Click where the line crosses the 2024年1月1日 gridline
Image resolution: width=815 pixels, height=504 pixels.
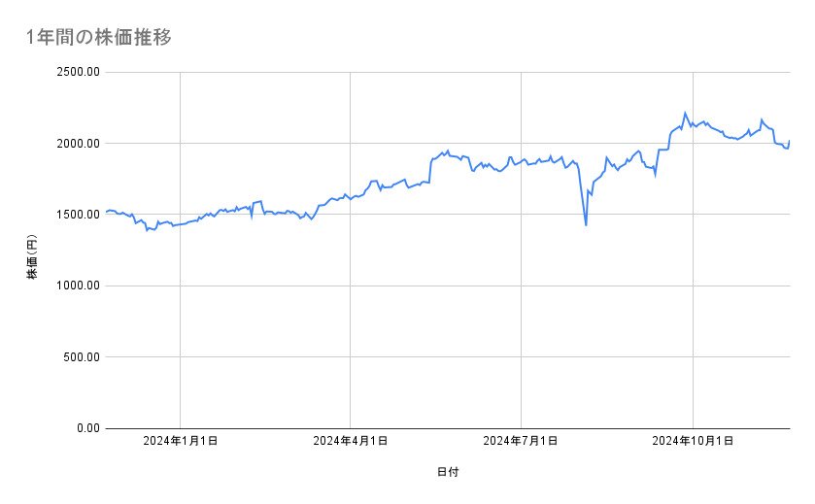pos(180,224)
